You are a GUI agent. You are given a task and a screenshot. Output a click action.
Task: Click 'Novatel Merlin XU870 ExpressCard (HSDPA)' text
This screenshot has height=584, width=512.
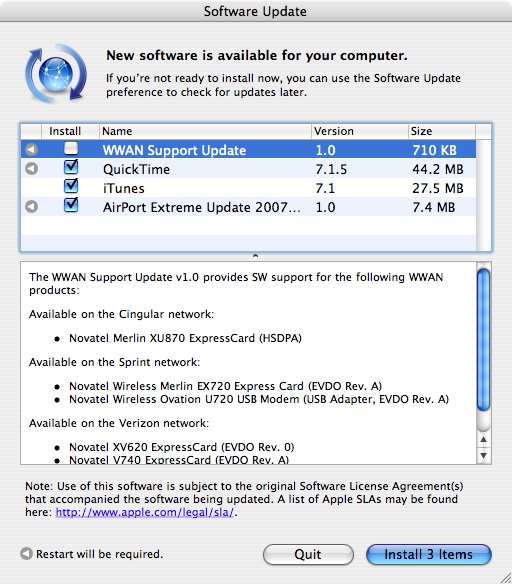(185, 338)
